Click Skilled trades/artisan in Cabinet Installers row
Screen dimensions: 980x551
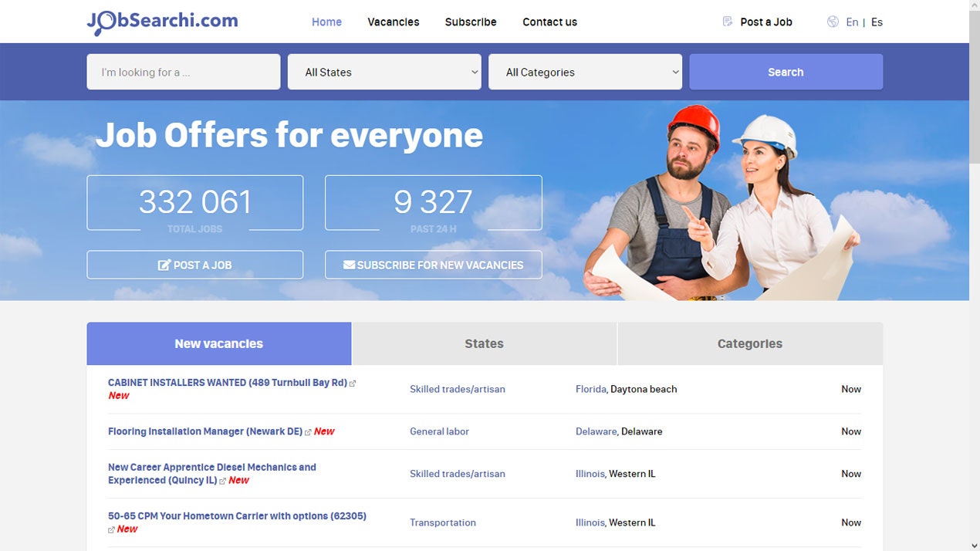tap(458, 389)
